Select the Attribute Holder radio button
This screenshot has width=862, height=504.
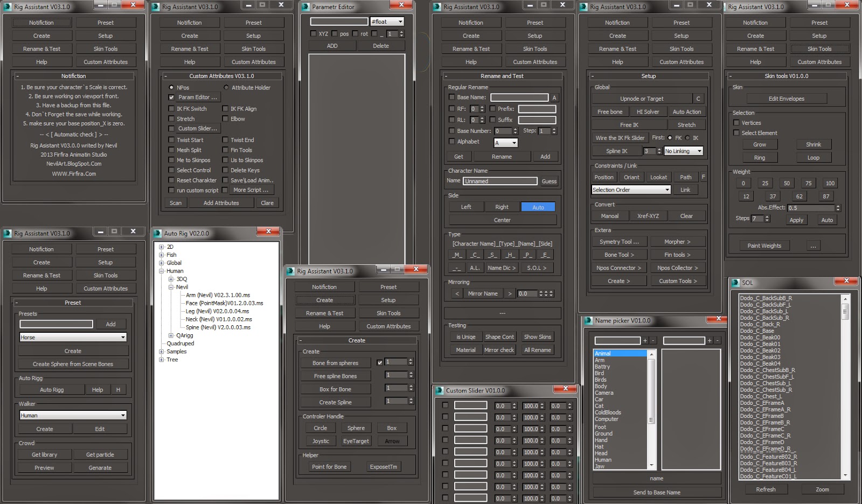[226, 87]
